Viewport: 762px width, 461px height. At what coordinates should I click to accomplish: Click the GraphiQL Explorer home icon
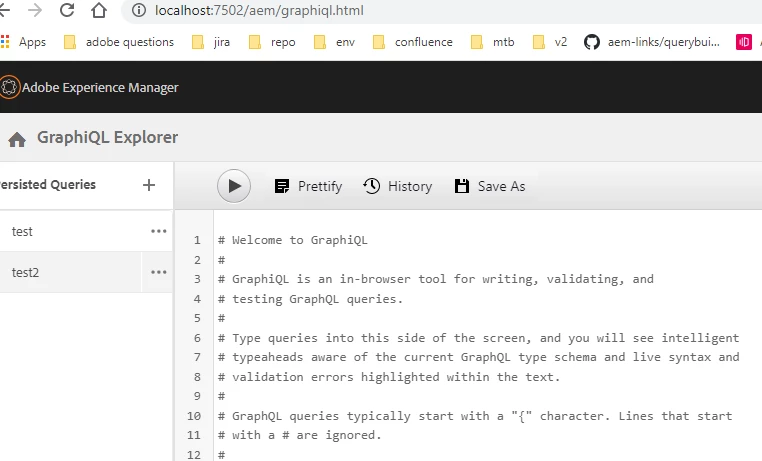click(x=17, y=139)
